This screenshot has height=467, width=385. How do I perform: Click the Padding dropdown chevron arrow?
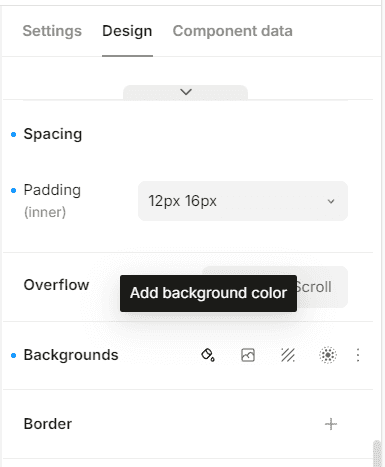pyautogui.click(x=331, y=201)
